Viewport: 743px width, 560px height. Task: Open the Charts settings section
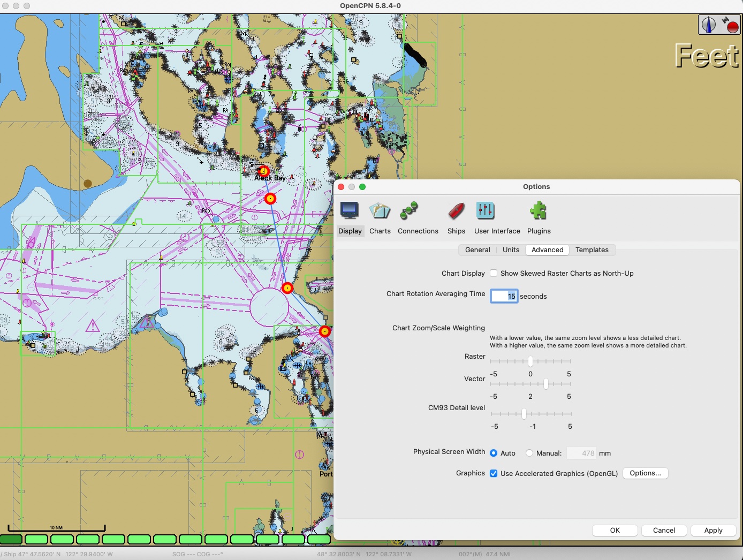click(380, 218)
